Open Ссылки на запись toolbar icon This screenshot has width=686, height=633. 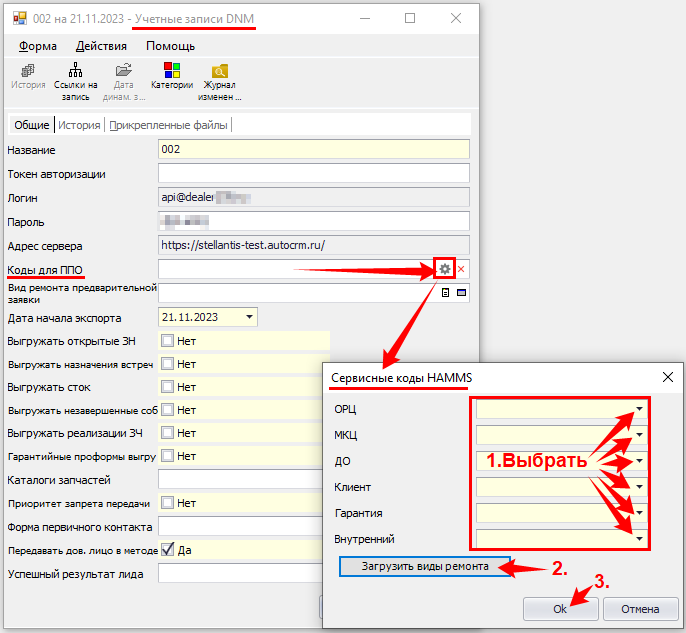[76, 76]
